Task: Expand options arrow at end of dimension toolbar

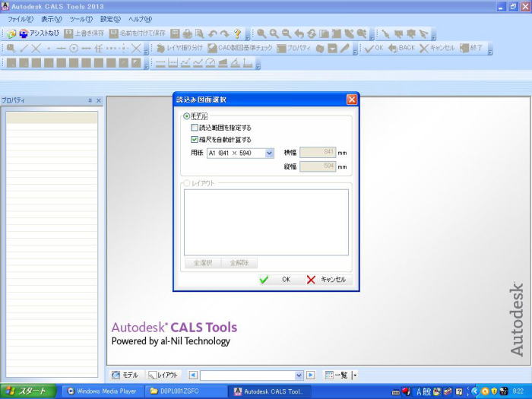Action: coord(258,65)
